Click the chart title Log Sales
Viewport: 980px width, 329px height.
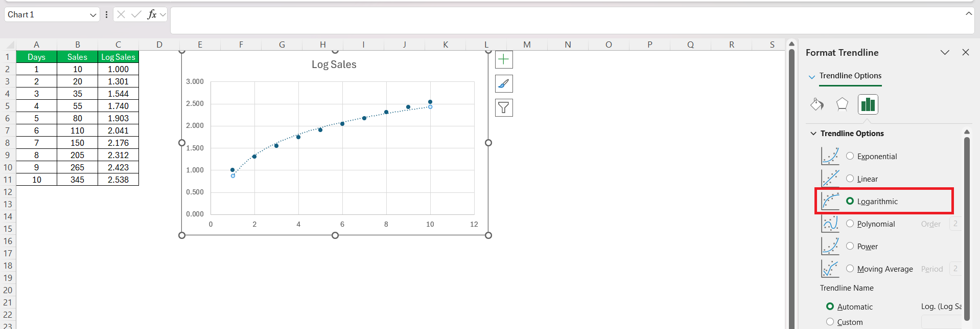click(334, 64)
